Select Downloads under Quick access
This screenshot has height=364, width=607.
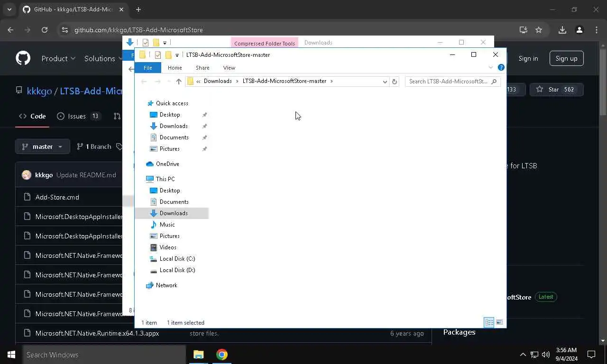(x=174, y=126)
